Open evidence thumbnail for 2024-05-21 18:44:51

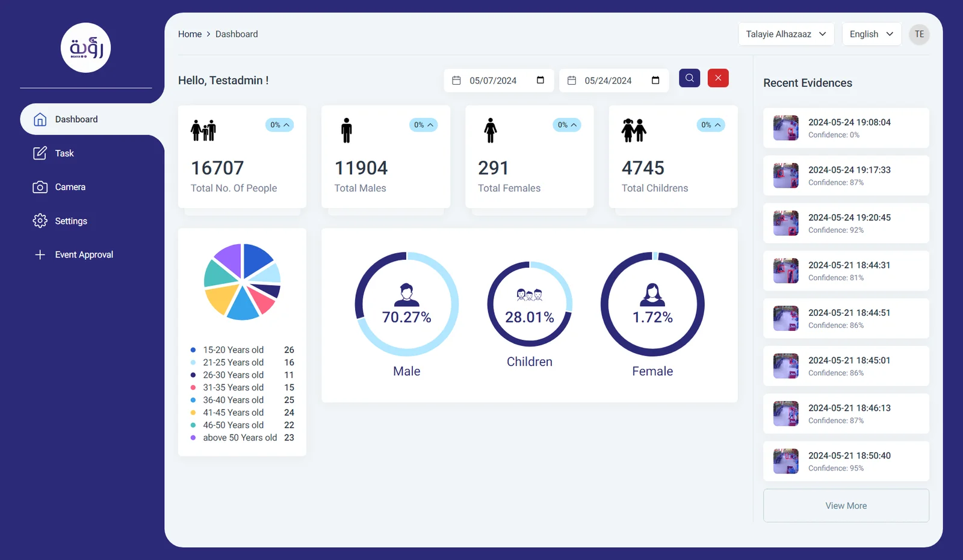point(785,318)
